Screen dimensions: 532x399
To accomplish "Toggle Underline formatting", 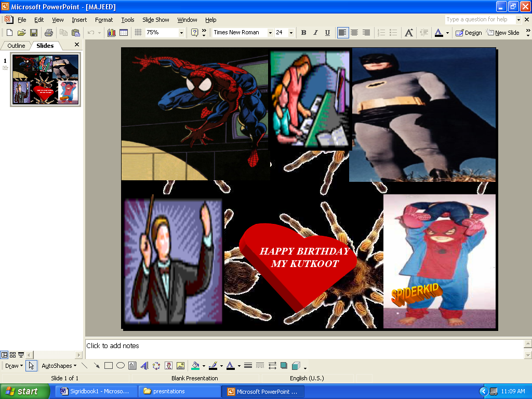I will click(327, 33).
